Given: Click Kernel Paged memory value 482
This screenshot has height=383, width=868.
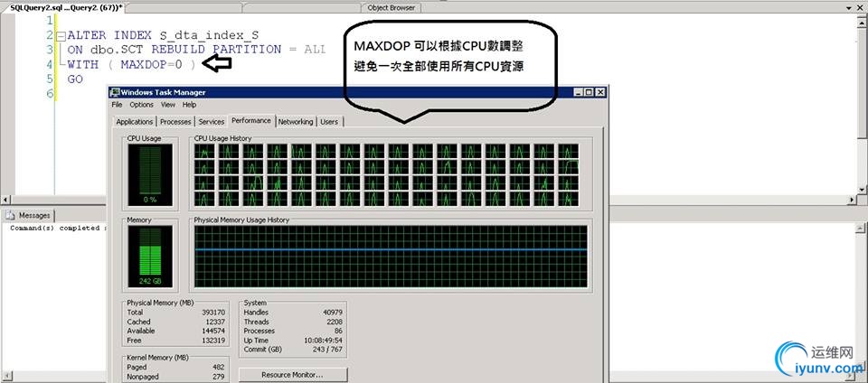Looking at the screenshot, I should click(x=219, y=367).
